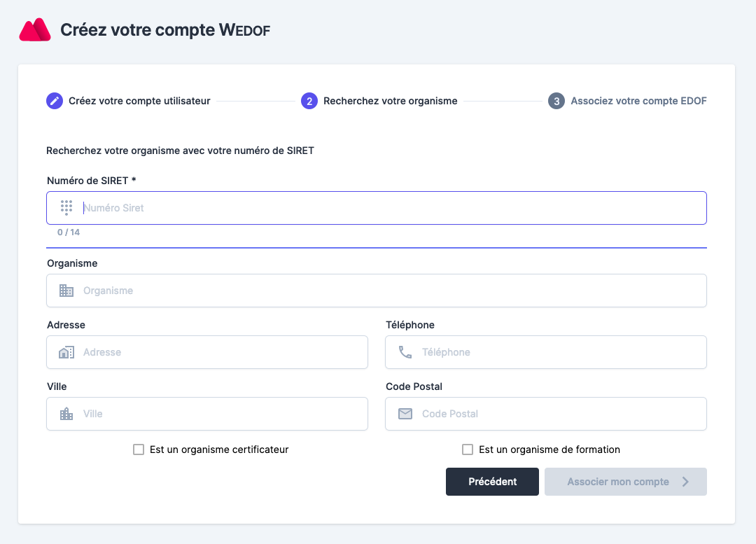Viewport: 756px width, 544px height.
Task: Go to step 'Créez votre compte utilisateur'
Action: (139, 101)
